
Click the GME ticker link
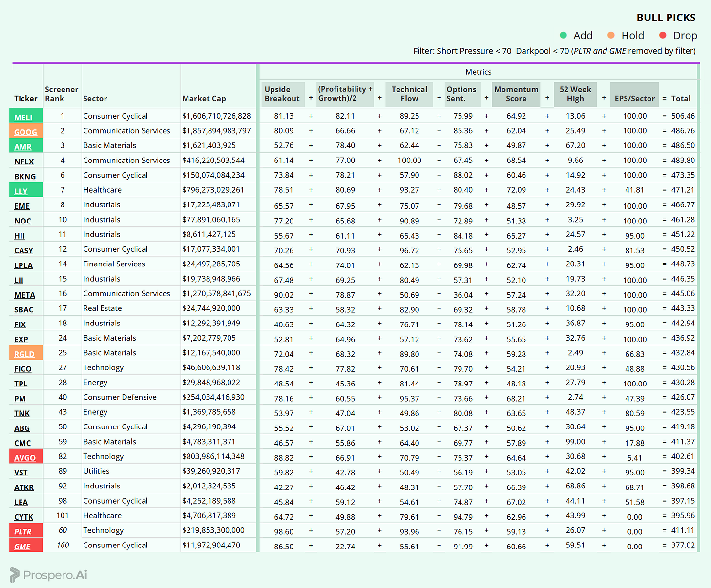[22, 547]
